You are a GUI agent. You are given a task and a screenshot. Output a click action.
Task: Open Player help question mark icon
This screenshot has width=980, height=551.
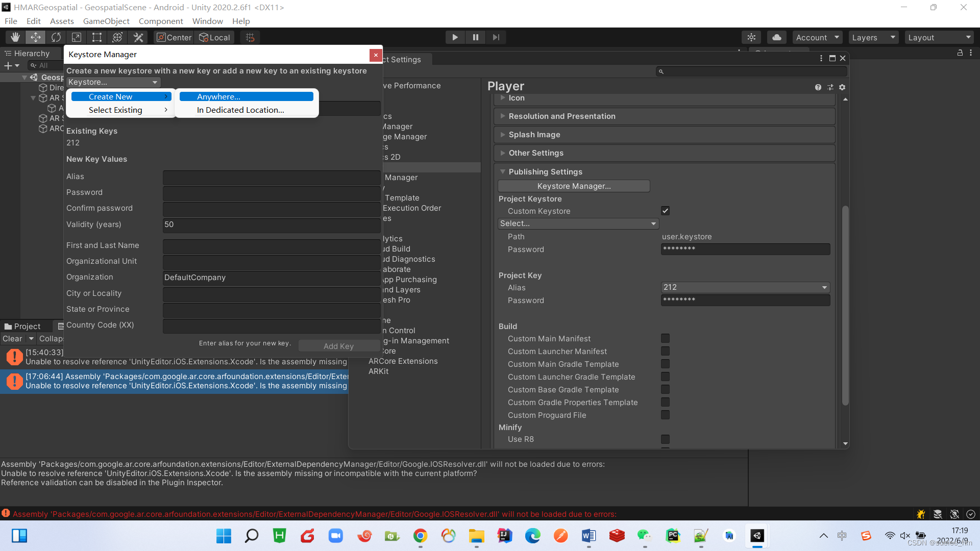pos(818,87)
